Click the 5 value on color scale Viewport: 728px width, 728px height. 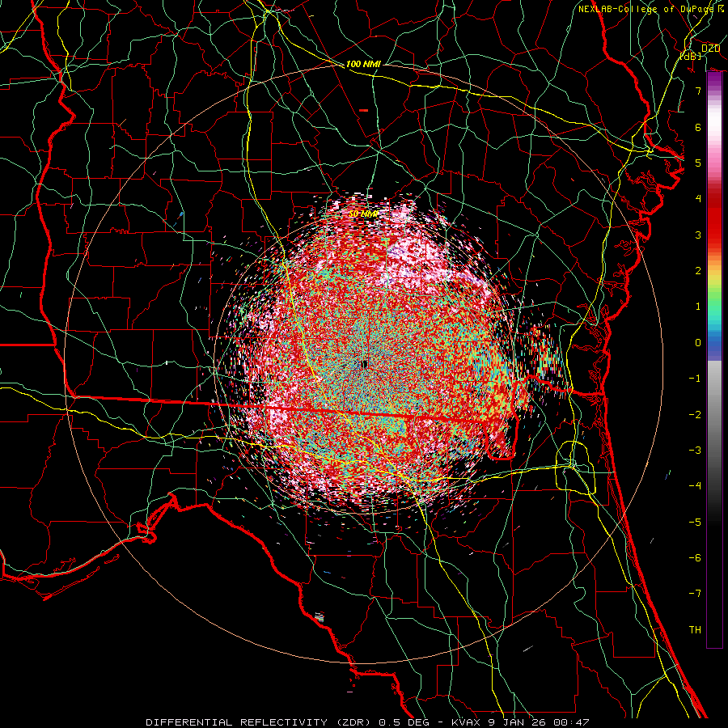[x=698, y=163]
